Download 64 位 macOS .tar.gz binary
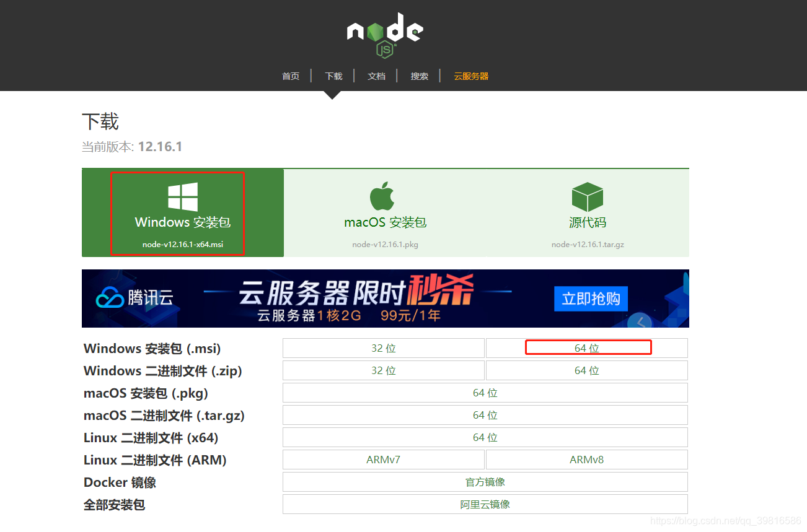This screenshot has width=807, height=532. [x=485, y=415]
